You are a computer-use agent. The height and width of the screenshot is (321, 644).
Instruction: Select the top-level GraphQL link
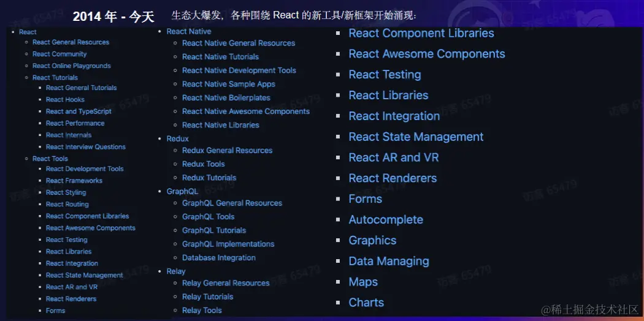(x=182, y=192)
